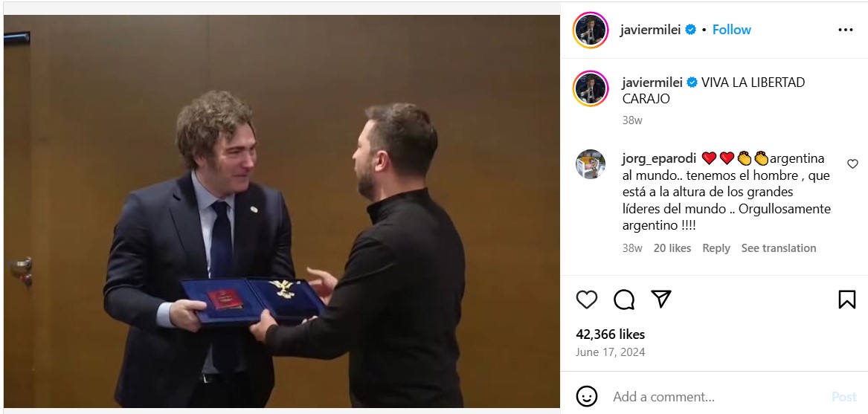Reply to jorg_eparodi's comment

(716, 248)
